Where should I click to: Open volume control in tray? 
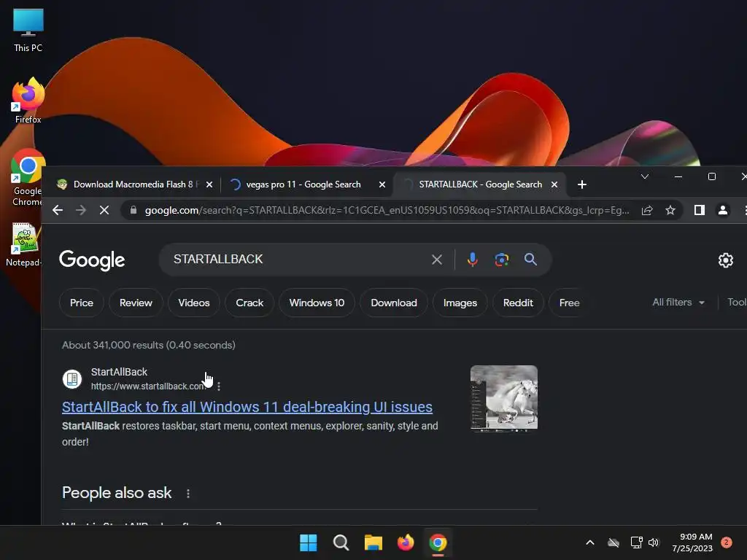point(654,542)
